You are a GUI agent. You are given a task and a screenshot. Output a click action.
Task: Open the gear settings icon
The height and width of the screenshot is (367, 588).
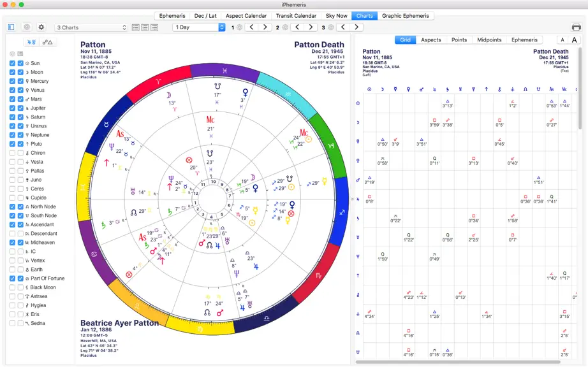41,27
